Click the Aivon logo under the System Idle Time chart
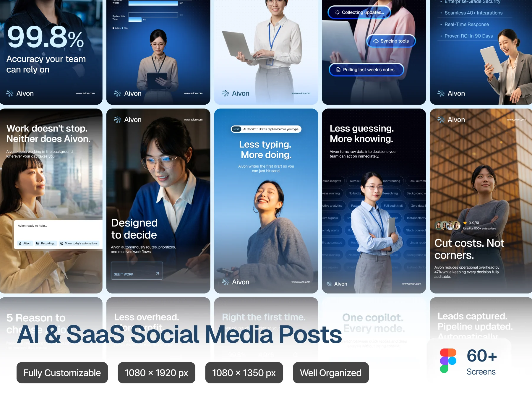The width and height of the screenshot is (532, 402). [x=128, y=93]
